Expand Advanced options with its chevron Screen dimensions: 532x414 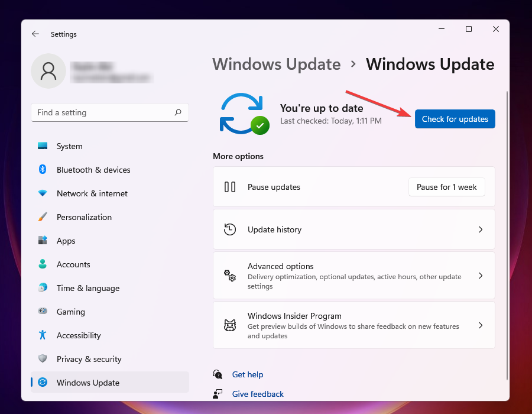[x=481, y=276]
